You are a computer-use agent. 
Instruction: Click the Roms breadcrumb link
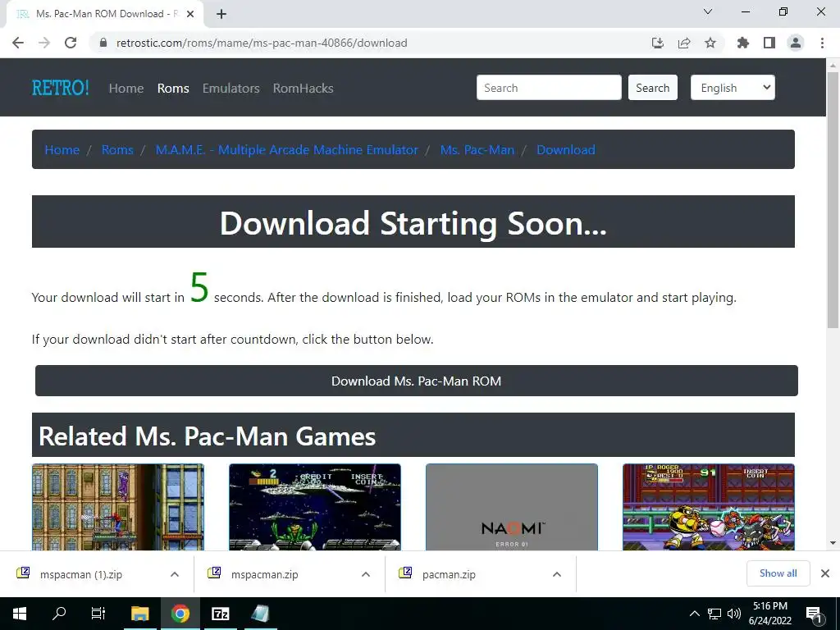point(117,150)
